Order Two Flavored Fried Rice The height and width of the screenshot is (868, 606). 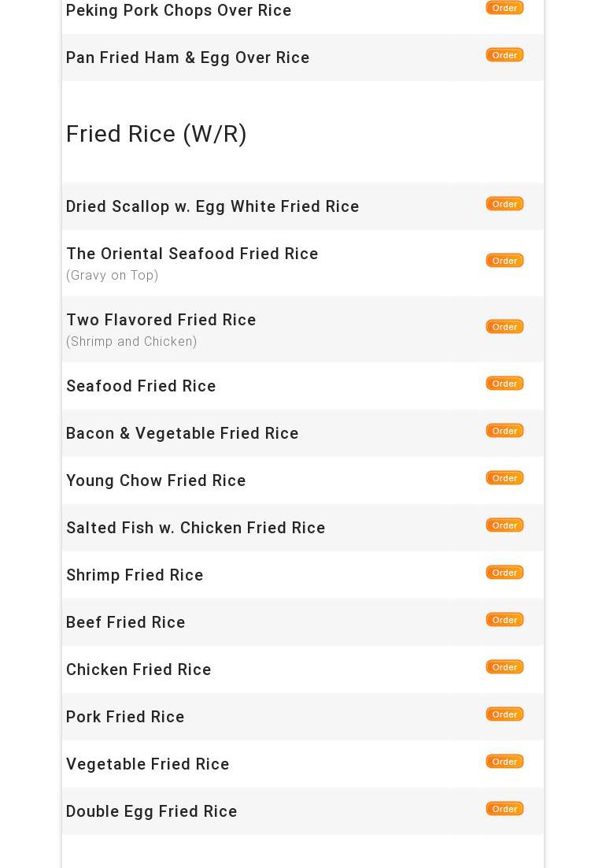pos(504,327)
